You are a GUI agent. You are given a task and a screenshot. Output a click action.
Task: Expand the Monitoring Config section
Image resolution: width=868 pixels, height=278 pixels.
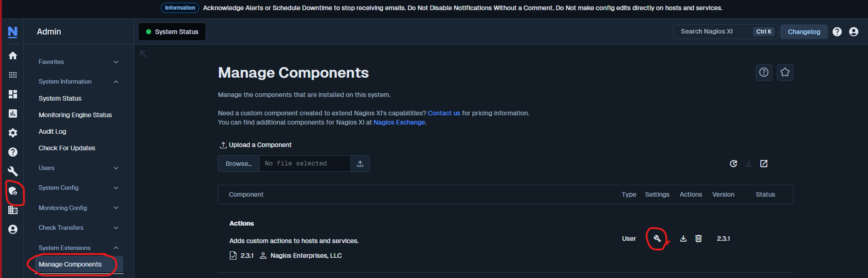coord(78,208)
